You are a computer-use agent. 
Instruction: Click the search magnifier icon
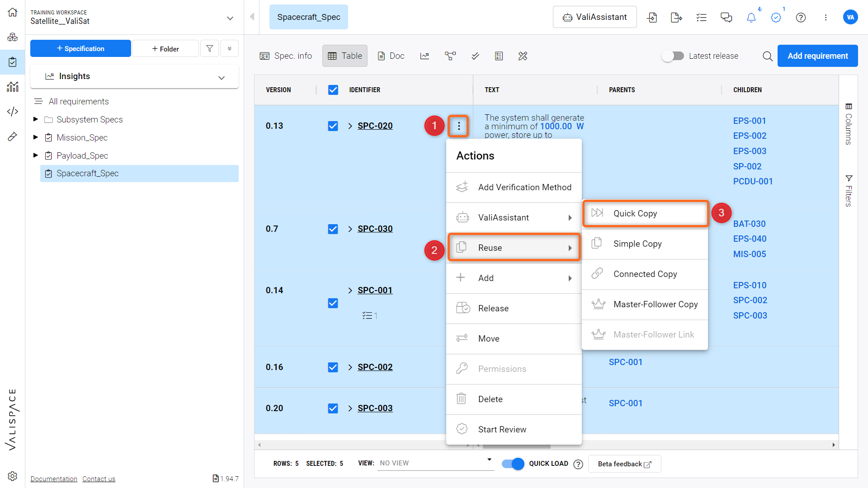click(767, 56)
